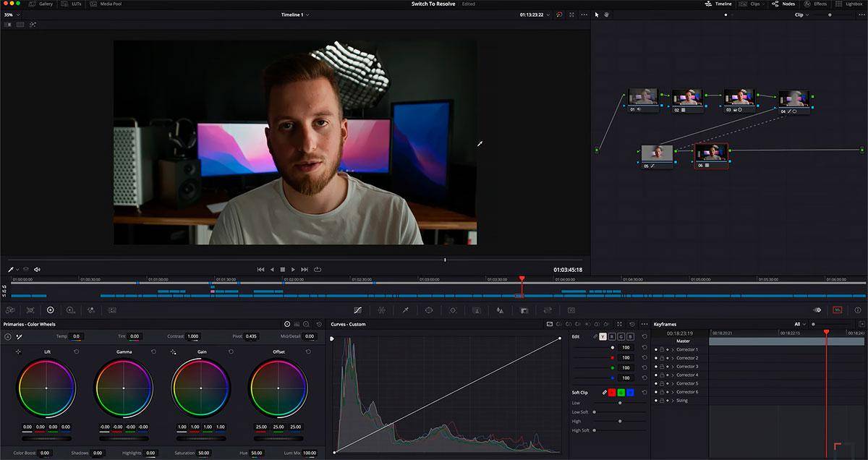Select the Color Wheels palette icon
Screen dimensions: 868x460
[50, 310]
